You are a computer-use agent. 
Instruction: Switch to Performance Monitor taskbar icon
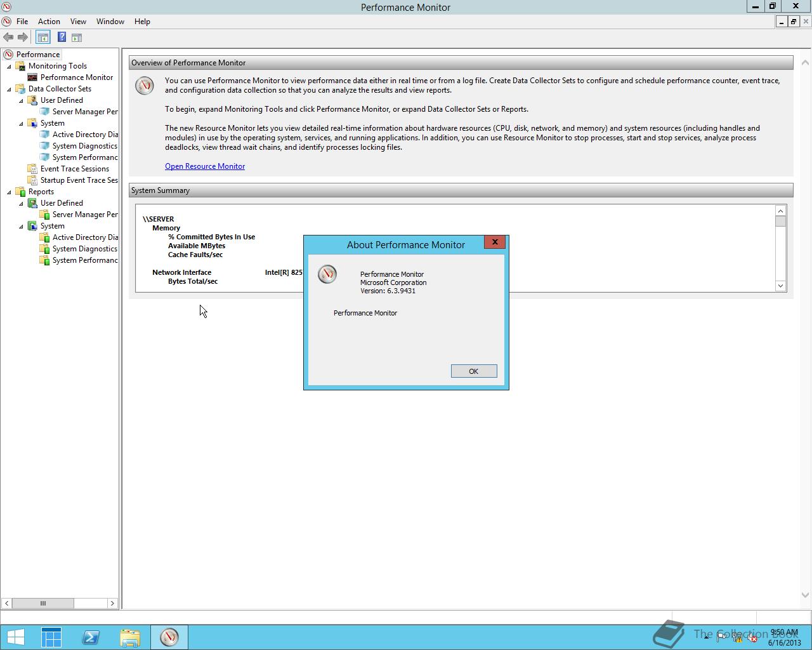169,637
